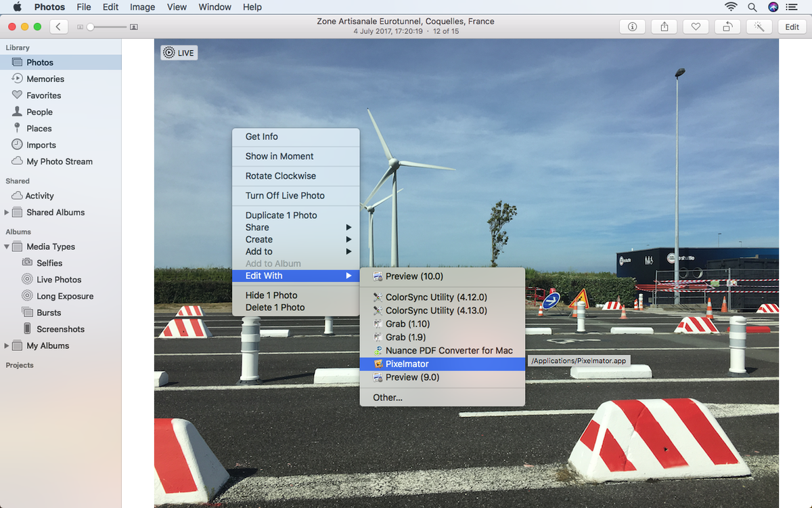Favorite this photo with the heart button
The height and width of the screenshot is (508, 812).
click(695, 26)
